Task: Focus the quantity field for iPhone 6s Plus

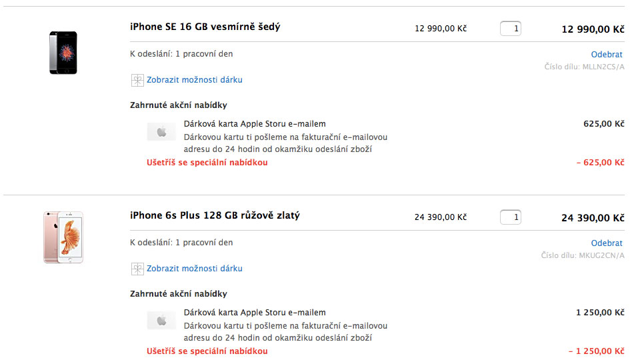Action: tap(511, 217)
